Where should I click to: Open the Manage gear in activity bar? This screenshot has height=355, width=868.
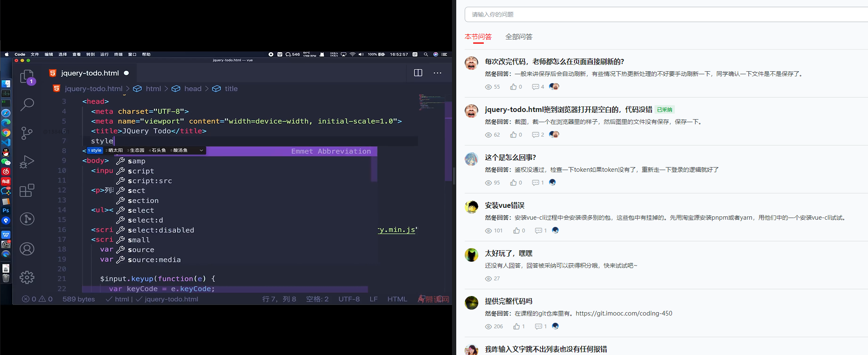tap(27, 277)
